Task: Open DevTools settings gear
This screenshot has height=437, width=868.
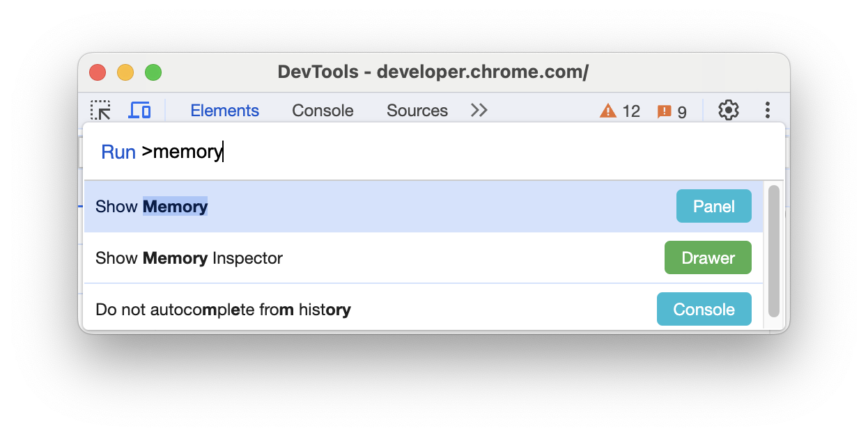Action: pos(728,110)
